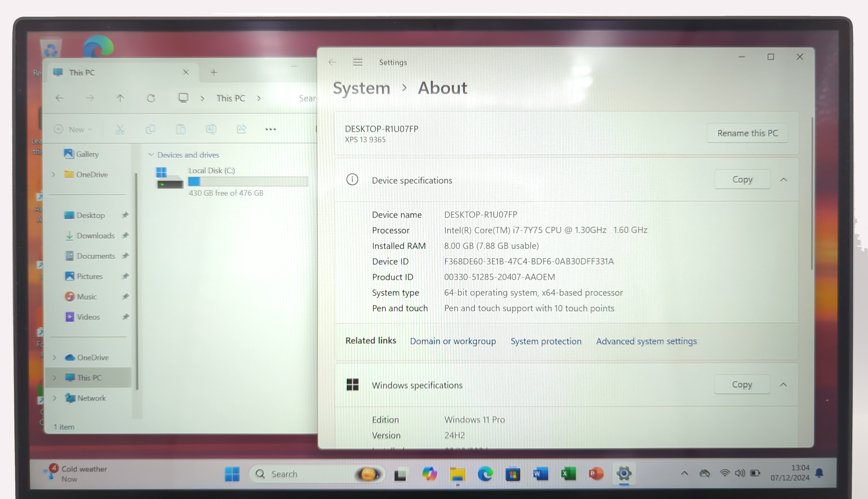This screenshot has height=499, width=868.
Task: Expand the This PC tree node
Action: coord(55,378)
